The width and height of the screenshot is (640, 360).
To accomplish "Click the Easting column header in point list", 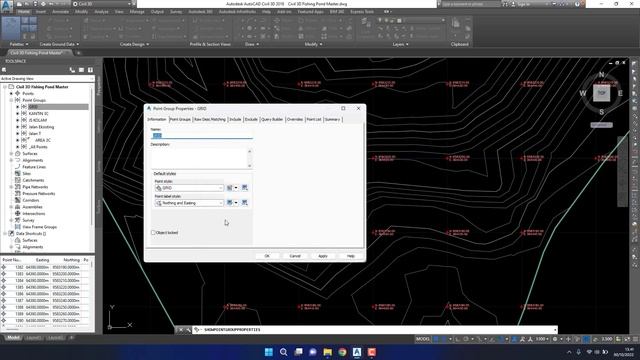I will (42, 260).
